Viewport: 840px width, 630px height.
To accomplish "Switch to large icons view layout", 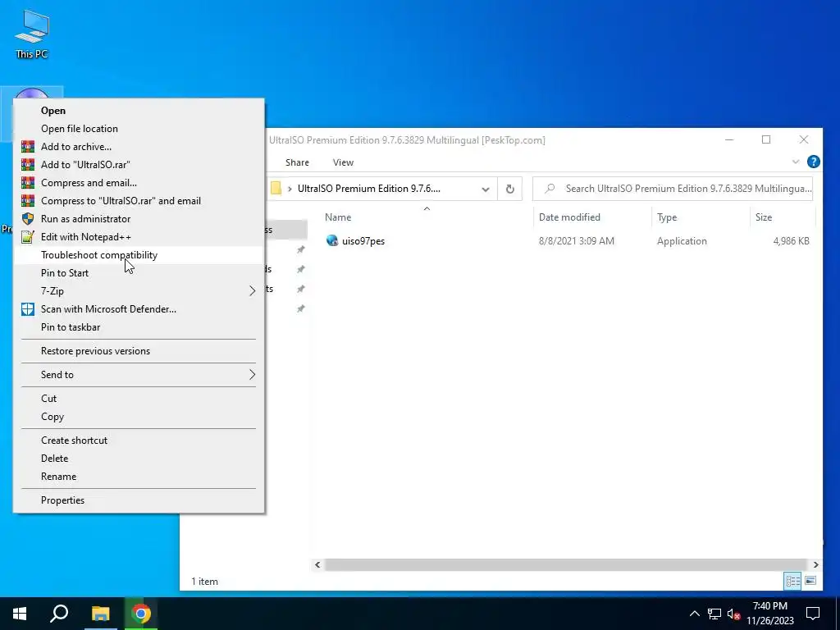I will click(810, 581).
